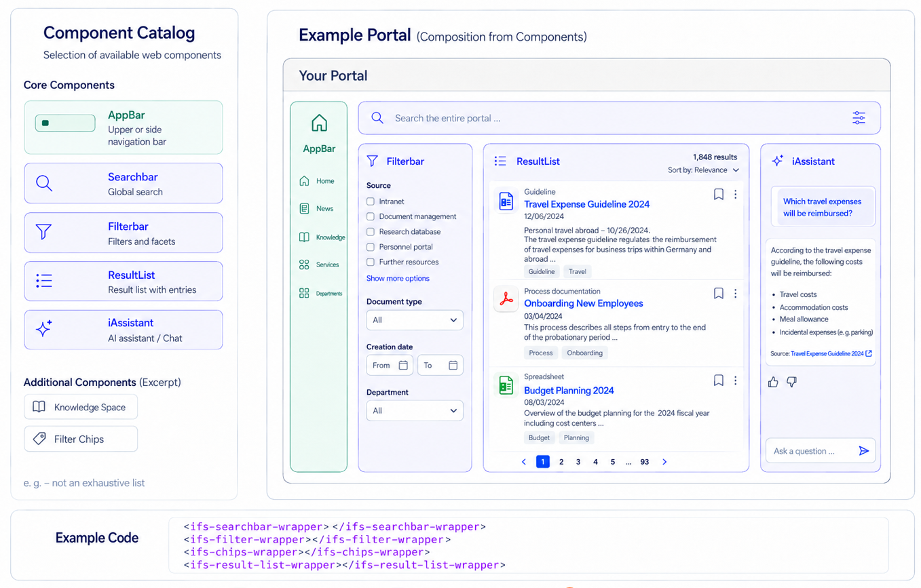Open the From date calendar picker

(403, 365)
